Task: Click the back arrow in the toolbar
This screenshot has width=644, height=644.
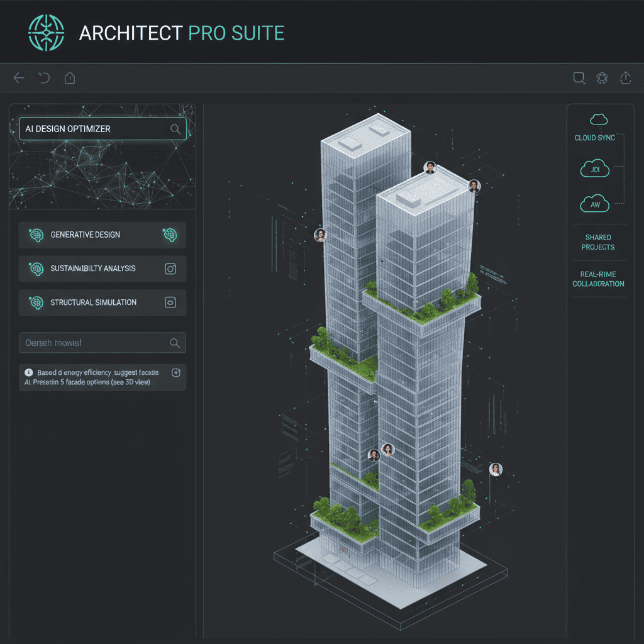Action: [19, 78]
